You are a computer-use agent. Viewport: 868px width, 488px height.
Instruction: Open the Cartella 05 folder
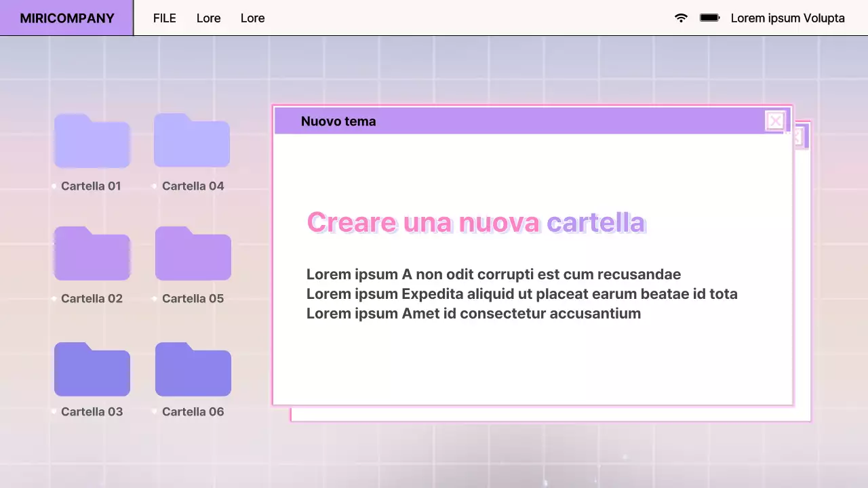pyautogui.click(x=193, y=253)
